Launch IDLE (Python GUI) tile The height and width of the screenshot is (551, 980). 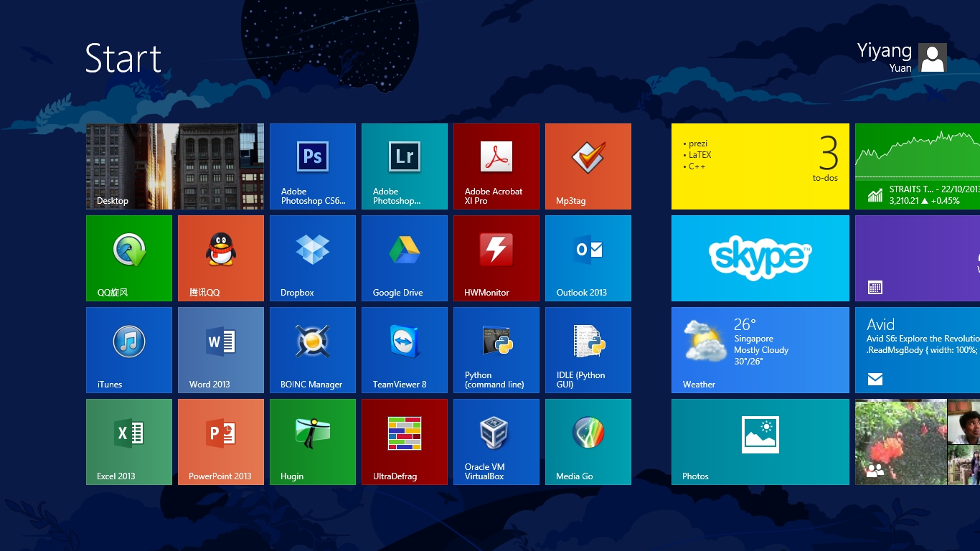coord(588,350)
